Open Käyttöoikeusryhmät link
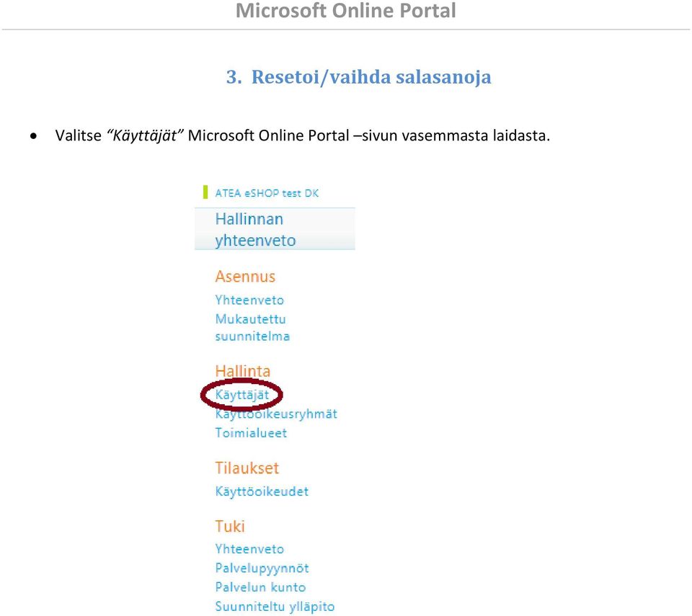Viewport: 692px width, 616px height. point(276,414)
